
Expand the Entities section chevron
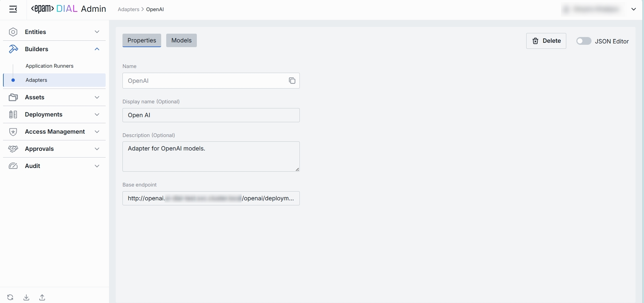(x=97, y=32)
